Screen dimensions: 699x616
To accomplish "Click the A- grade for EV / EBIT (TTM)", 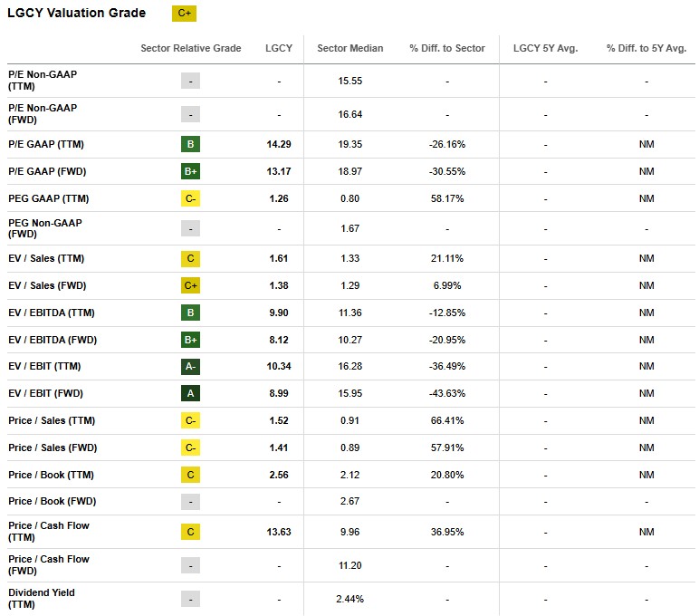I will tap(190, 367).
